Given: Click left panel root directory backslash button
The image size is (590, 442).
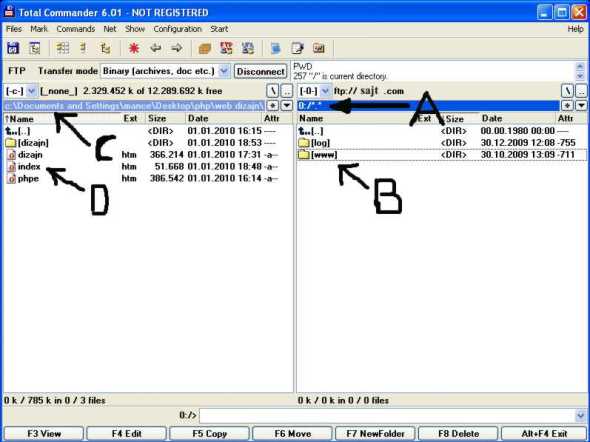Looking at the screenshot, I should click(x=273, y=91).
